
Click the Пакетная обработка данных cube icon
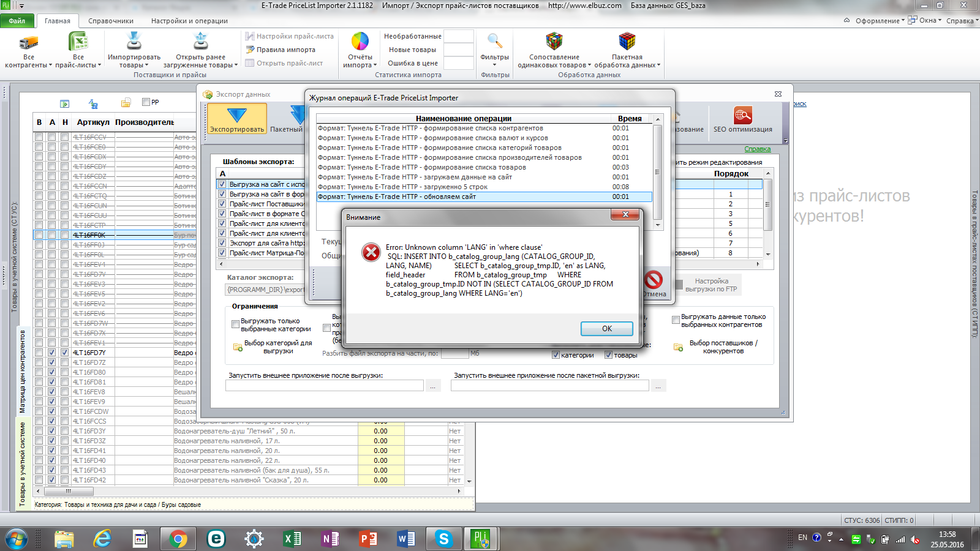[x=627, y=41]
